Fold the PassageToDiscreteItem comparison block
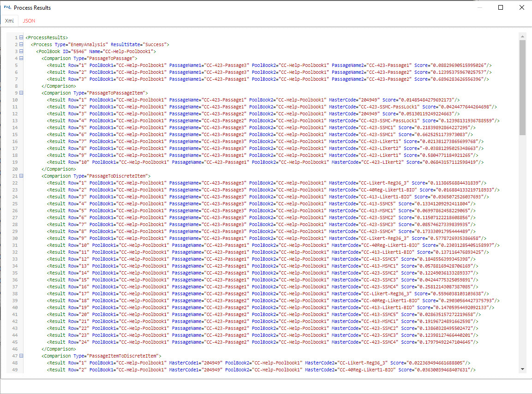 pos(21,176)
